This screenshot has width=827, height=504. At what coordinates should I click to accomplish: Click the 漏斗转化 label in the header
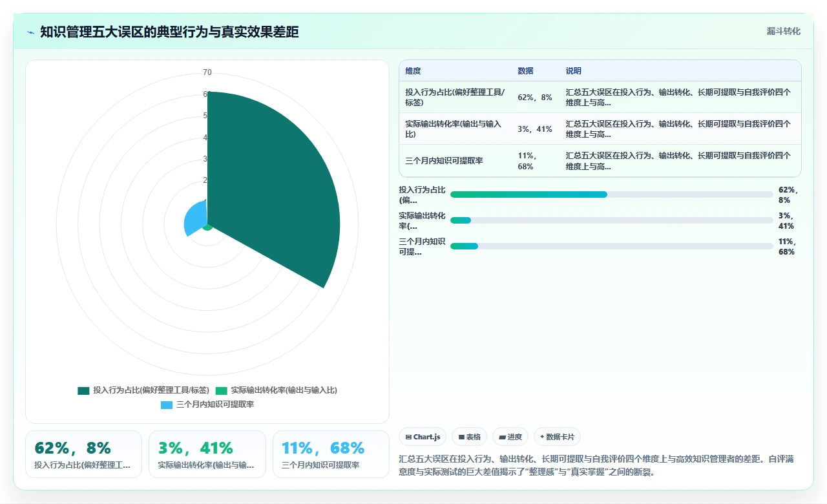point(783,31)
